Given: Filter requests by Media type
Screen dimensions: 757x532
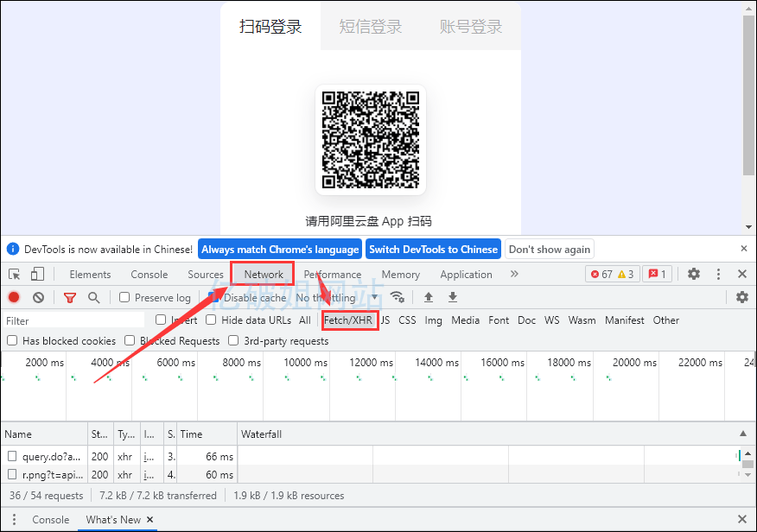Looking at the screenshot, I should (466, 320).
